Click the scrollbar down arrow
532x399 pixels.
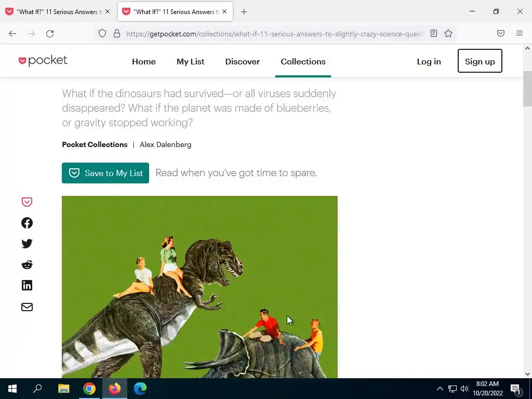(527, 374)
